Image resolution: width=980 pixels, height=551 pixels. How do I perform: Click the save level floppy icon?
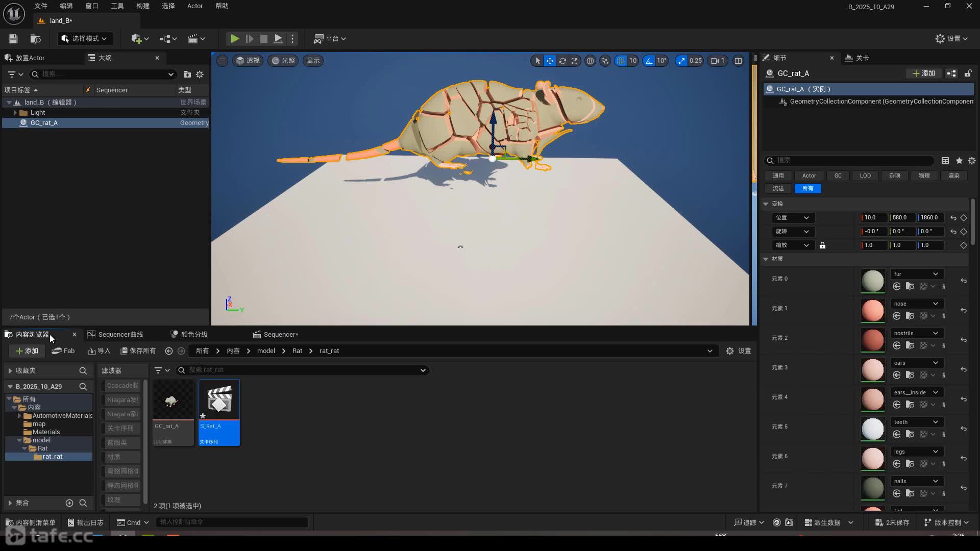(x=13, y=39)
